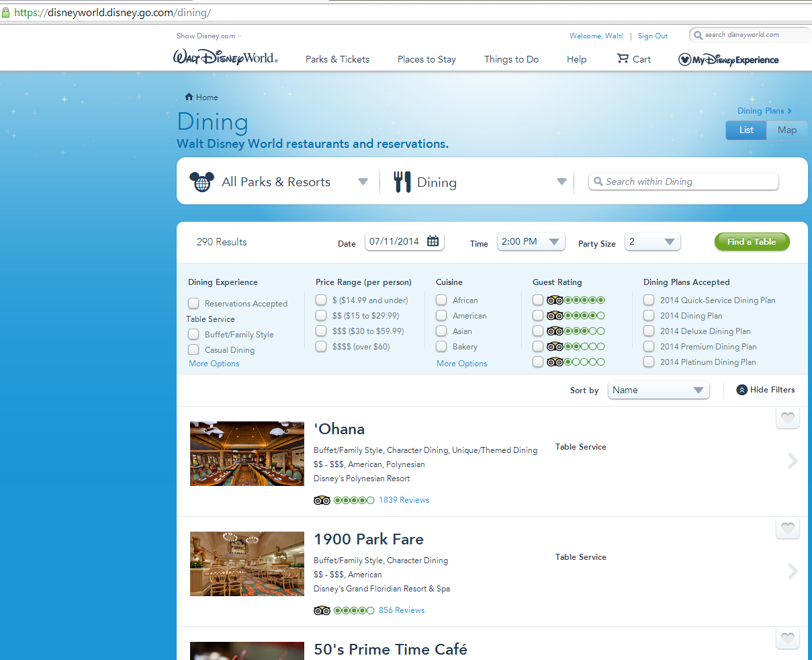Image resolution: width=812 pixels, height=660 pixels.
Task: Favorite 1900 Park Fare with the heart icon
Action: tap(788, 528)
